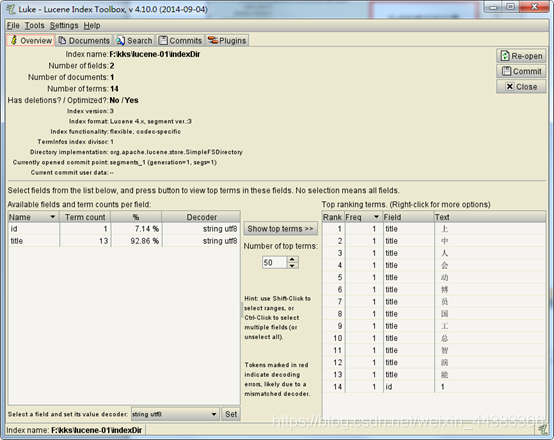Viewport: 554px width, 440px height.
Task: Click the 92.86 % cell
Action: (x=136, y=241)
